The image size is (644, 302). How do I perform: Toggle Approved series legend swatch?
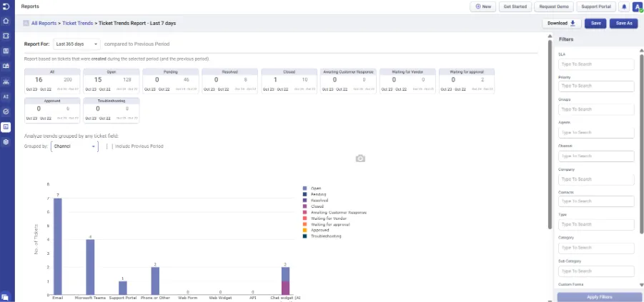[x=304, y=230]
